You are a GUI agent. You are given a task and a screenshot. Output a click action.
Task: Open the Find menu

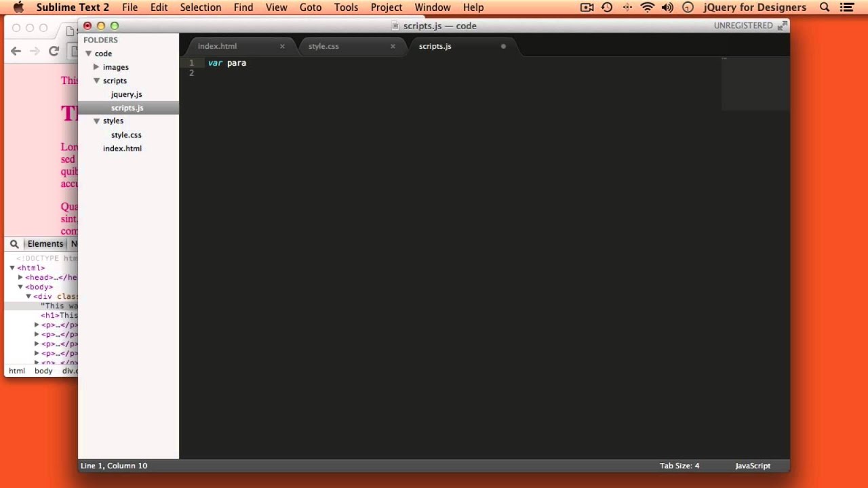(243, 7)
